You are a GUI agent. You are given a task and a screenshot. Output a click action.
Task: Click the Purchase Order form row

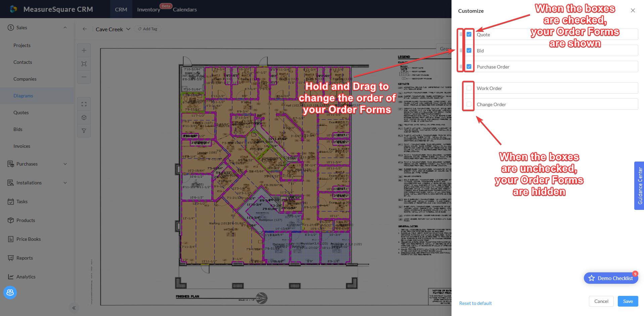pyautogui.click(x=551, y=66)
